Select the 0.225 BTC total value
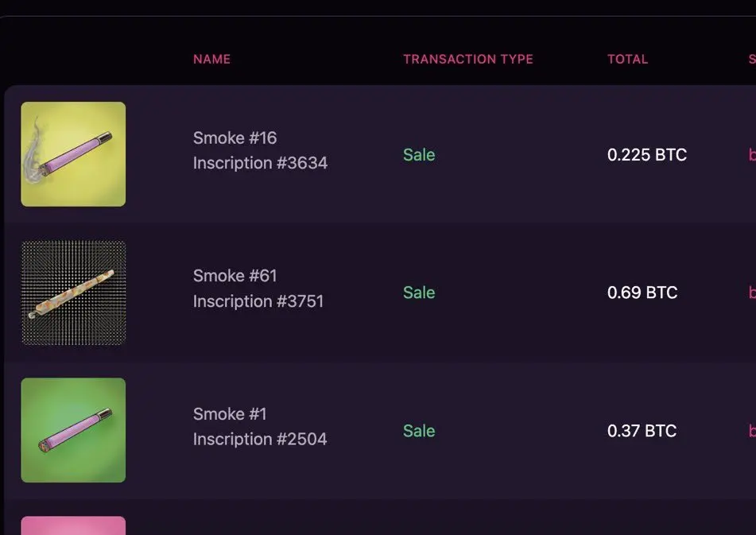The height and width of the screenshot is (535, 756). tap(647, 155)
